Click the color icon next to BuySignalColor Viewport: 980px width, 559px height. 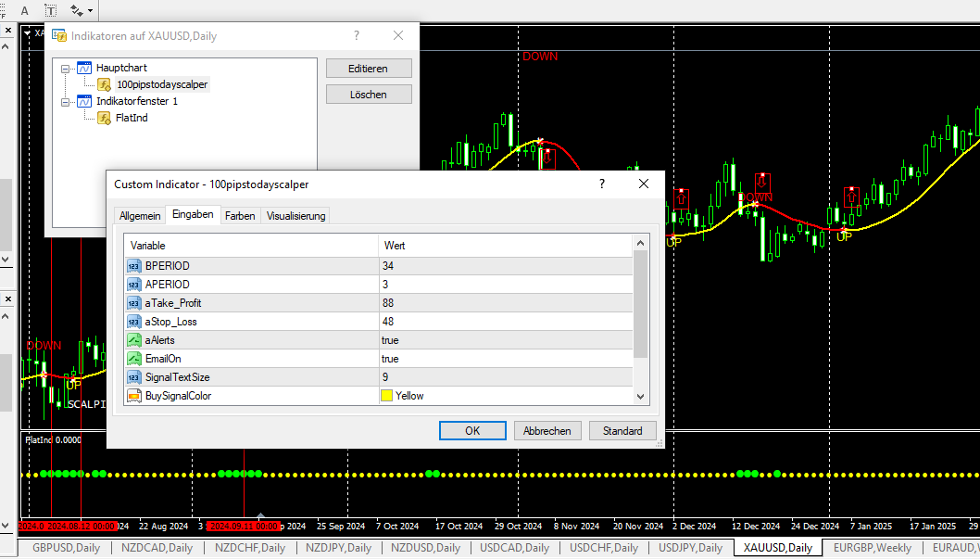pyautogui.click(x=133, y=396)
